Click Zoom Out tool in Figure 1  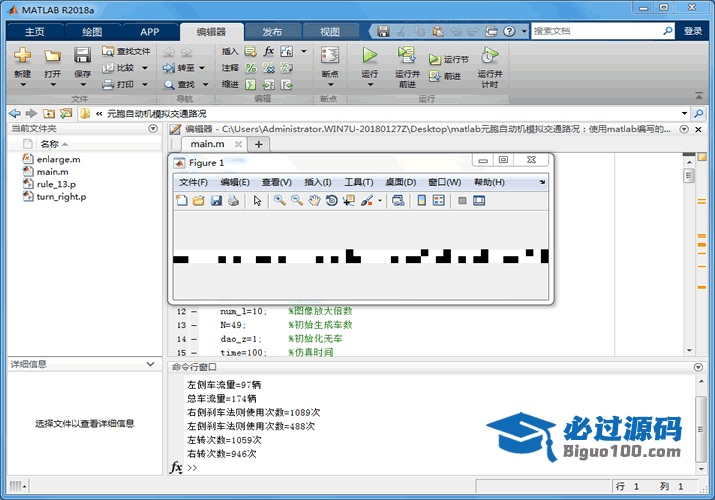point(297,201)
